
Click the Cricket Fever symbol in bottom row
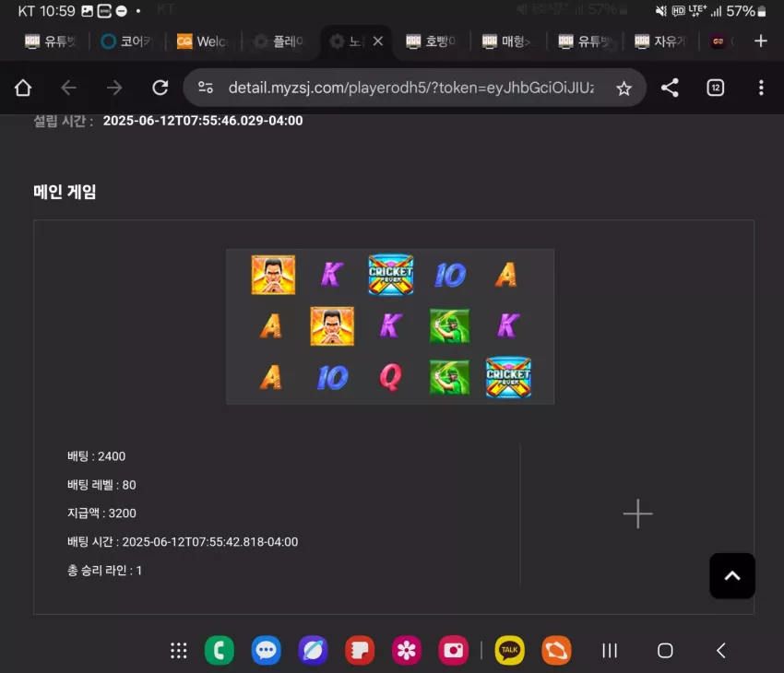click(508, 377)
